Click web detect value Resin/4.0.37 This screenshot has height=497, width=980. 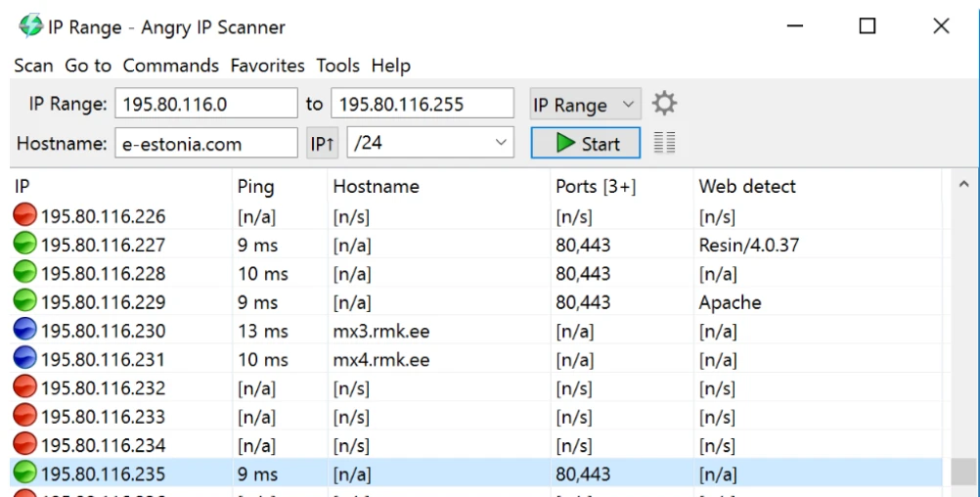[749, 245]
